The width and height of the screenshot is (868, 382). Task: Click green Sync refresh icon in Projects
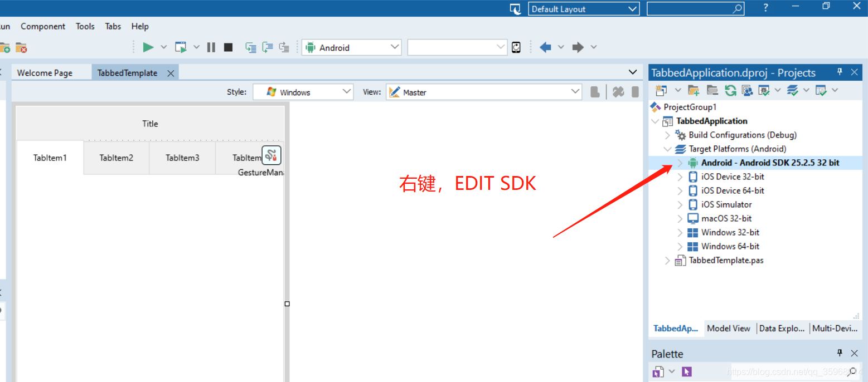[x=730, y=90]
